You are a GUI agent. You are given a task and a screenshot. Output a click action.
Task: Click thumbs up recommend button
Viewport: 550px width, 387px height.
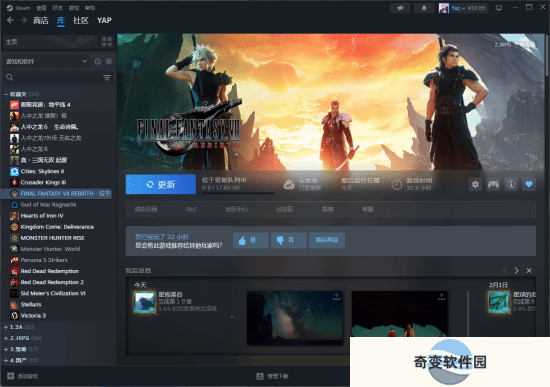[x=251, y=240]
